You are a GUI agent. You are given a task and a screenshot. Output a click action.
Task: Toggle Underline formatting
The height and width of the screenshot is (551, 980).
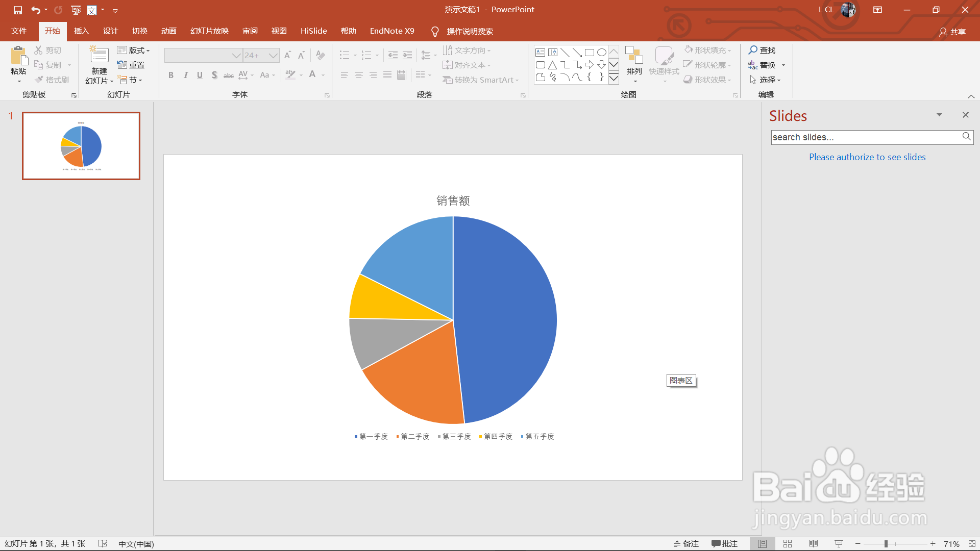point(200,75)
